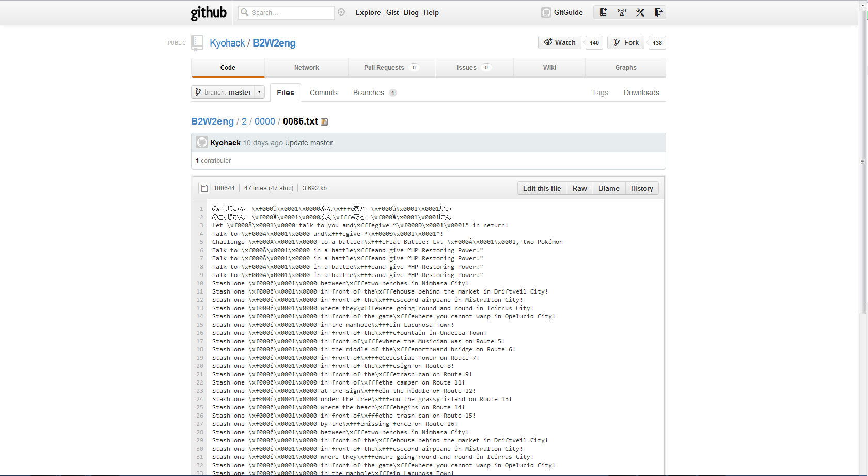
Task: Select the Files subtab
Action: pos(286,93)
